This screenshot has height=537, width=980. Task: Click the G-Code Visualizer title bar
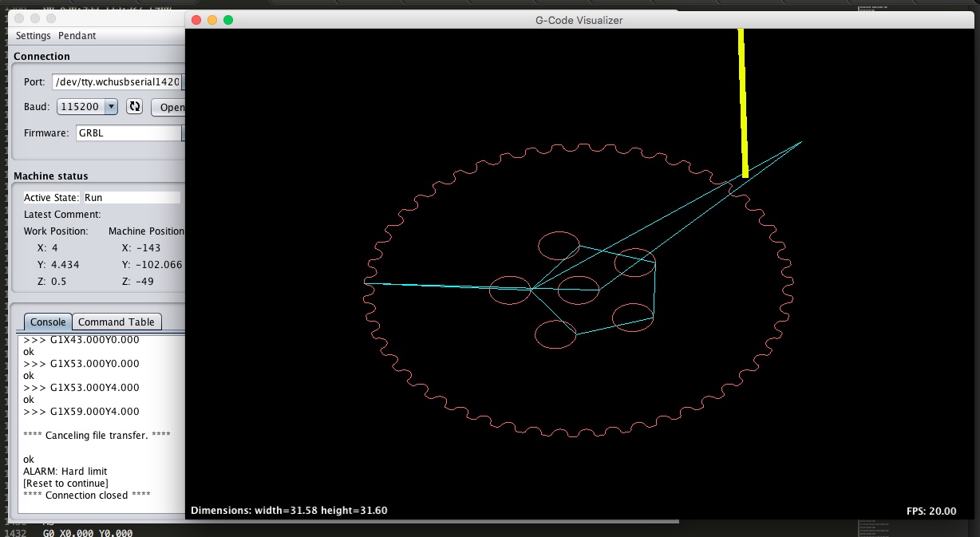(x=579, y=20)
